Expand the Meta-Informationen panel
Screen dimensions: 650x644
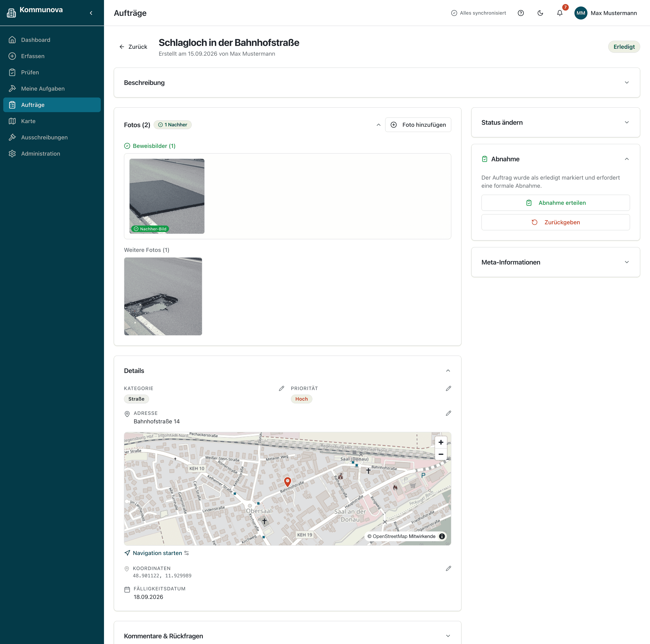click(x=556, y=262)
